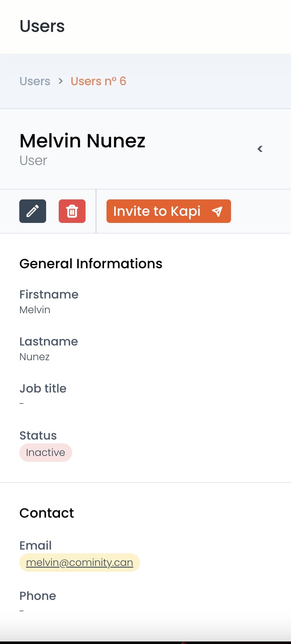Select the Firstname value Melvin
Screen dimensions: 291x644
coord(35,310)
